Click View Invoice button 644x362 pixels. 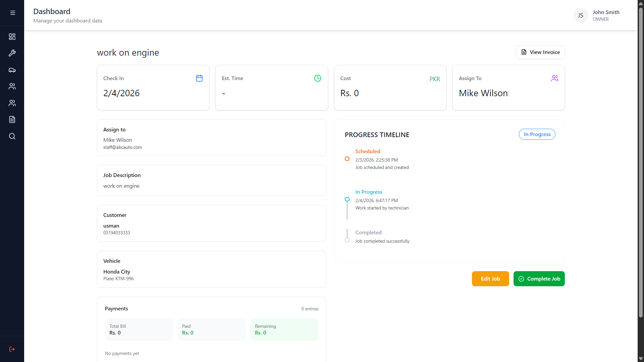tap(540, 52)
